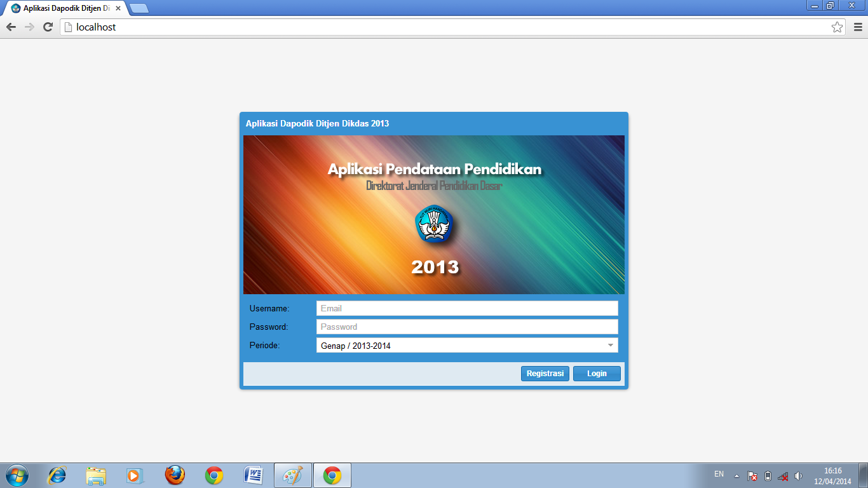Open the Periode combo box
Viewport: 868px width, 488px height.
467,346
